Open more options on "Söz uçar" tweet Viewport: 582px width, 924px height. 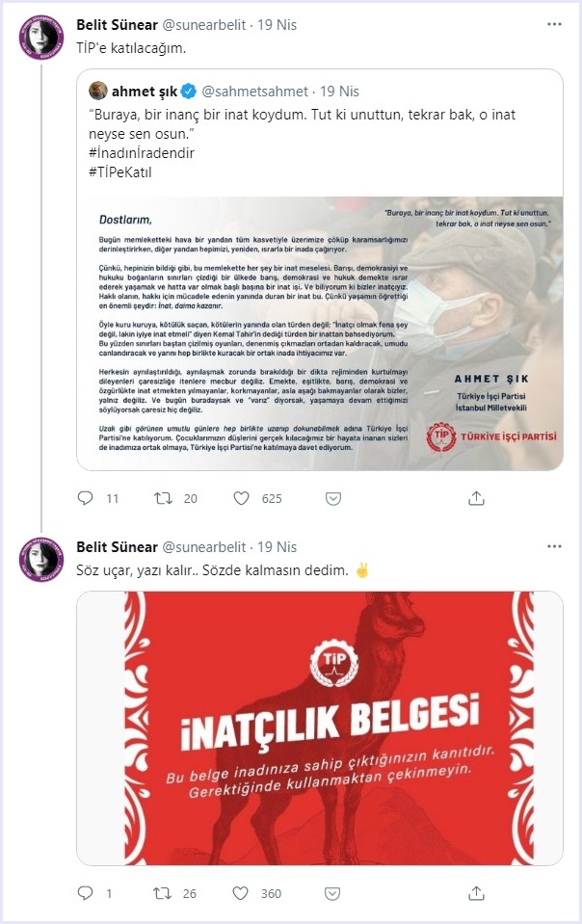tap(554, 547)
